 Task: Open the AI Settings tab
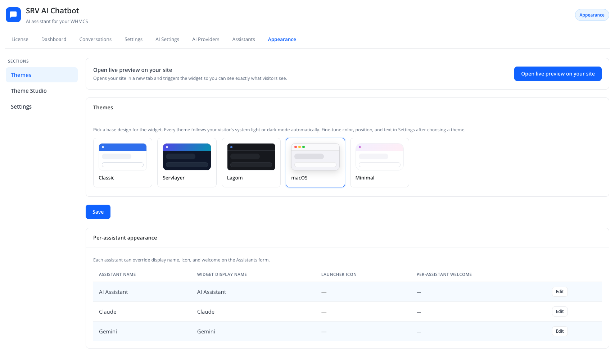[167, 39]
